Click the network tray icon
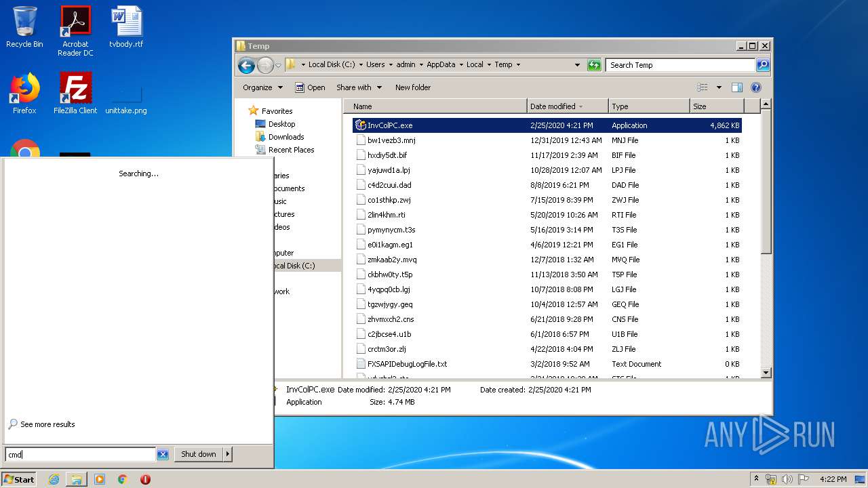 771,479
